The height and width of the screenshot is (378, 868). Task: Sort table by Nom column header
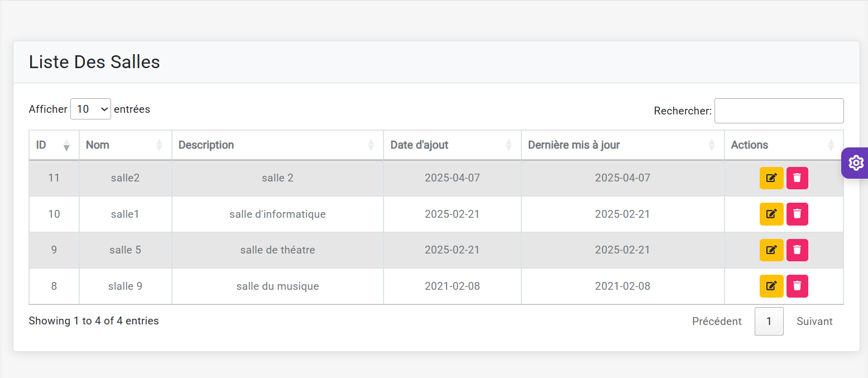click(125, 145)
